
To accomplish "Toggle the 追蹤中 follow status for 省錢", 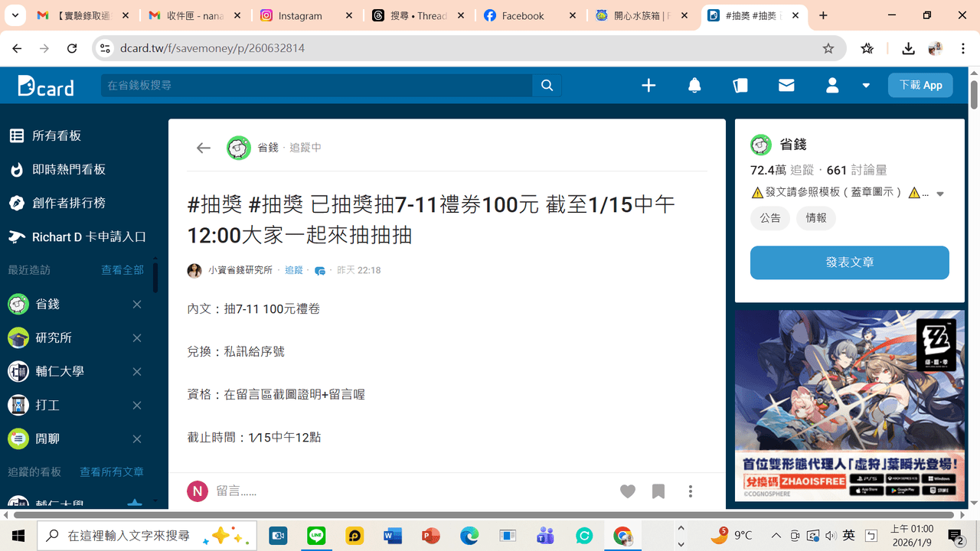I will 305,148.
